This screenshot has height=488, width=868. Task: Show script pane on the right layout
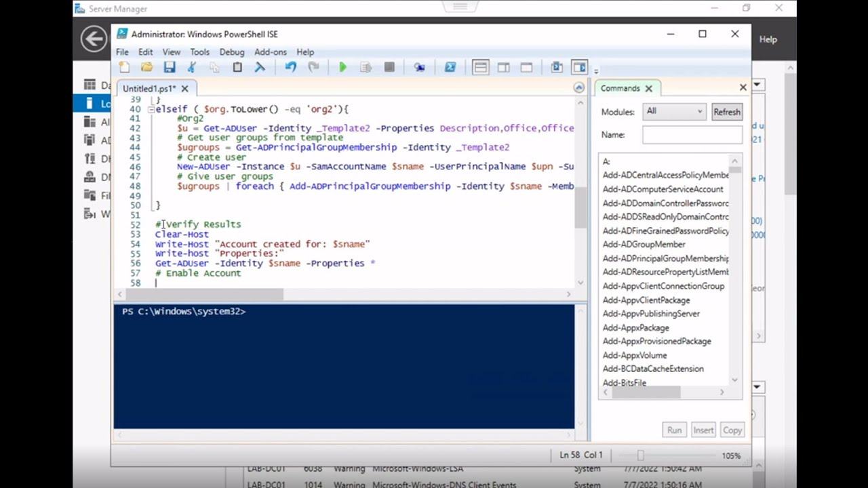click(503, 67)
